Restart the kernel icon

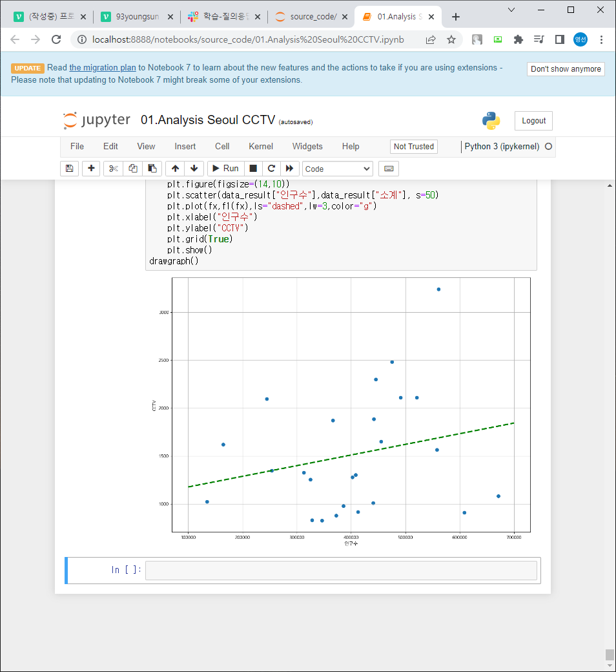(x=271, y=169)
